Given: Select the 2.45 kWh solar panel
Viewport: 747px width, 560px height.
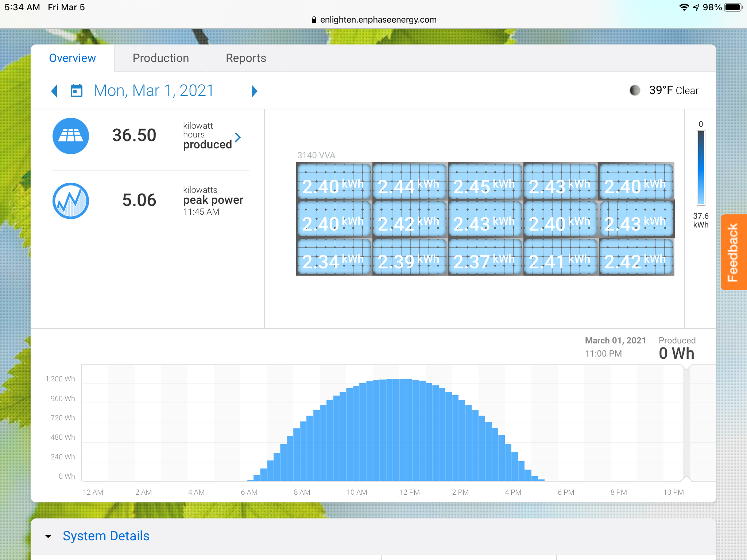Looking at the screenshot, I should (x=485, y=182).
